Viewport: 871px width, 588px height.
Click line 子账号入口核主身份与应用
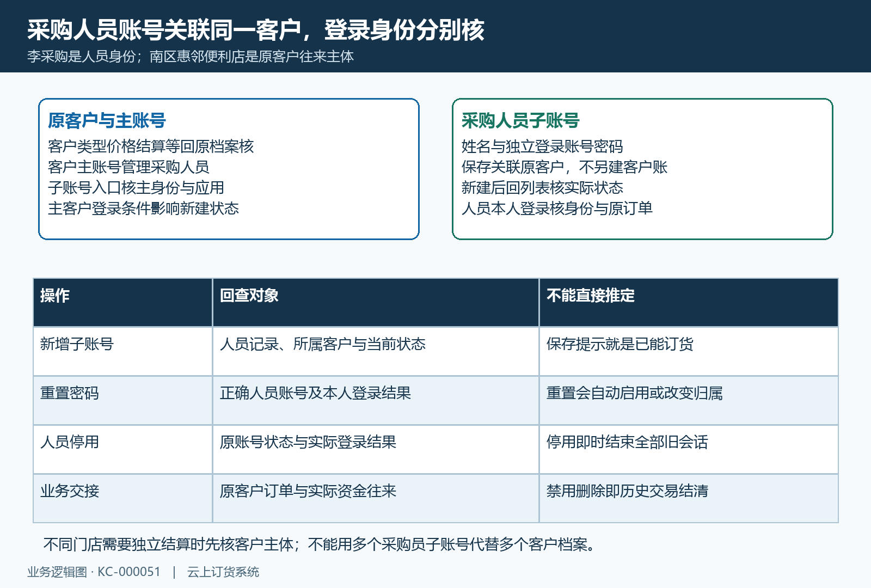136,188
